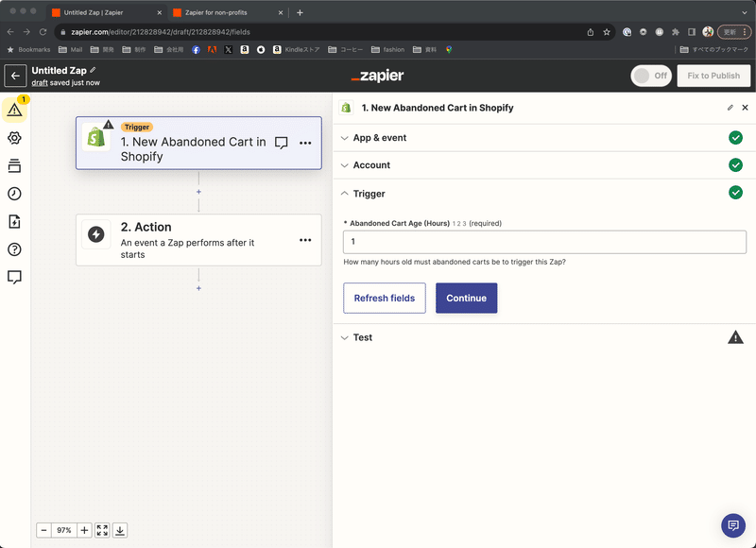756x548 pixels.
Task: Click the Abandoned Cart Age input field
Action: point(544,242)
